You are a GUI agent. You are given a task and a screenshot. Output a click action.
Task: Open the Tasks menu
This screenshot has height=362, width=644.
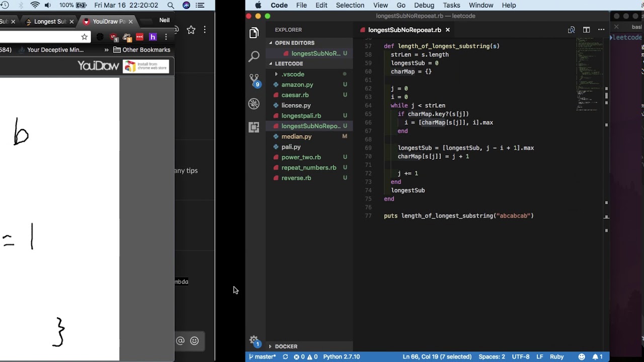coord(451,5)
